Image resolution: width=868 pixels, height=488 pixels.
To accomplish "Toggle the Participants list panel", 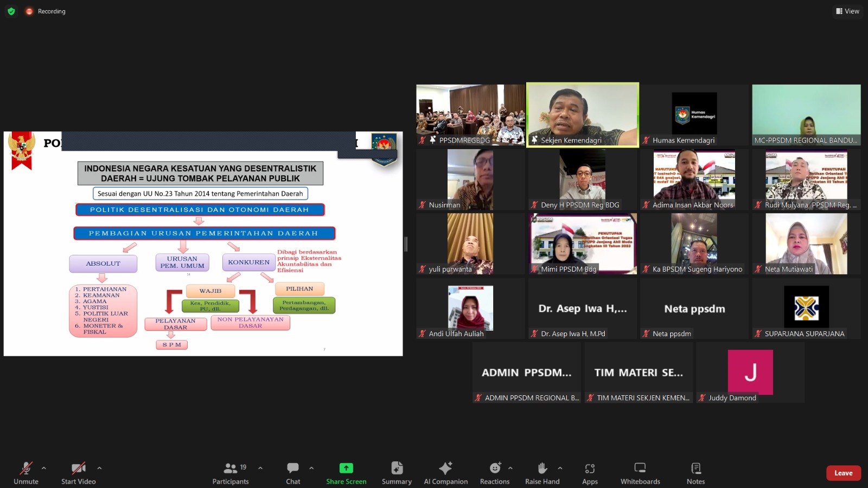I will [x=231, y=472].
